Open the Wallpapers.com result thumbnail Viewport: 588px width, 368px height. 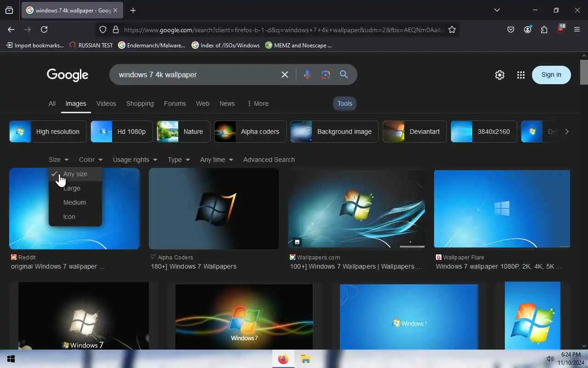tap(356, 209)
